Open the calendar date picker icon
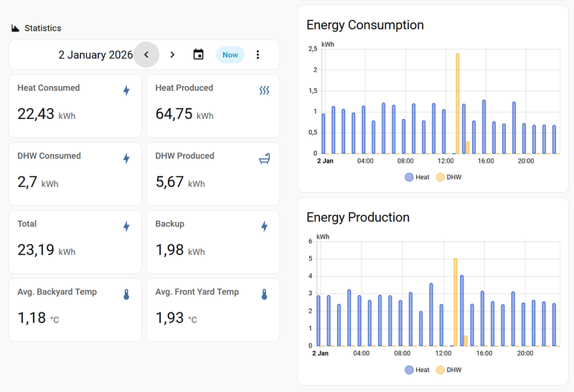 point(199,54)
